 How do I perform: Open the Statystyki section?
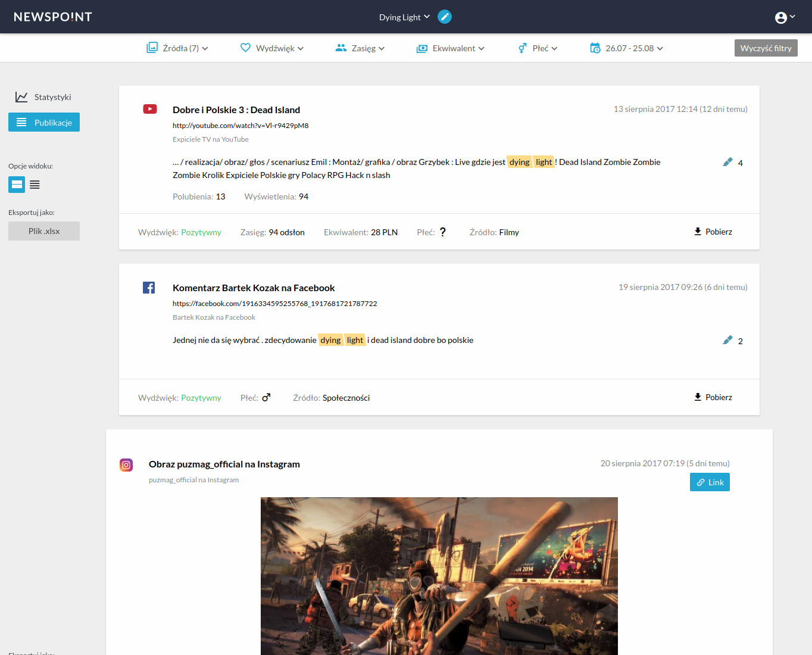pos(43,97)
